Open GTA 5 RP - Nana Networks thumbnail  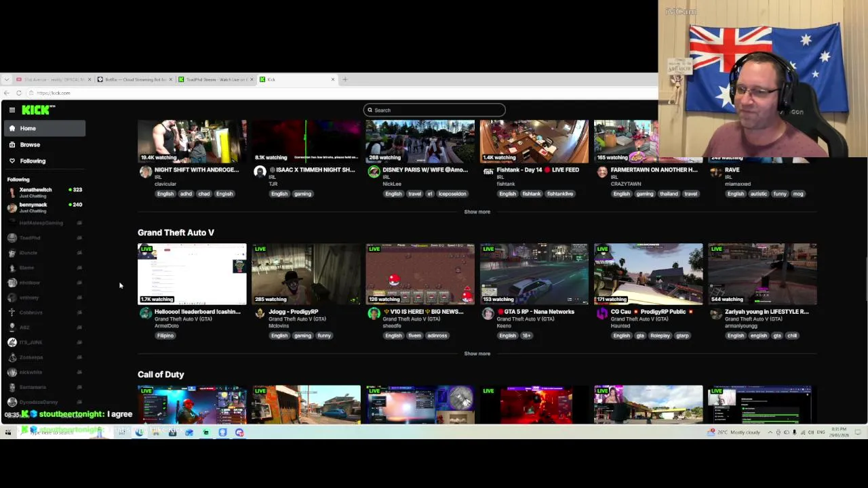[x=534, y=274]
